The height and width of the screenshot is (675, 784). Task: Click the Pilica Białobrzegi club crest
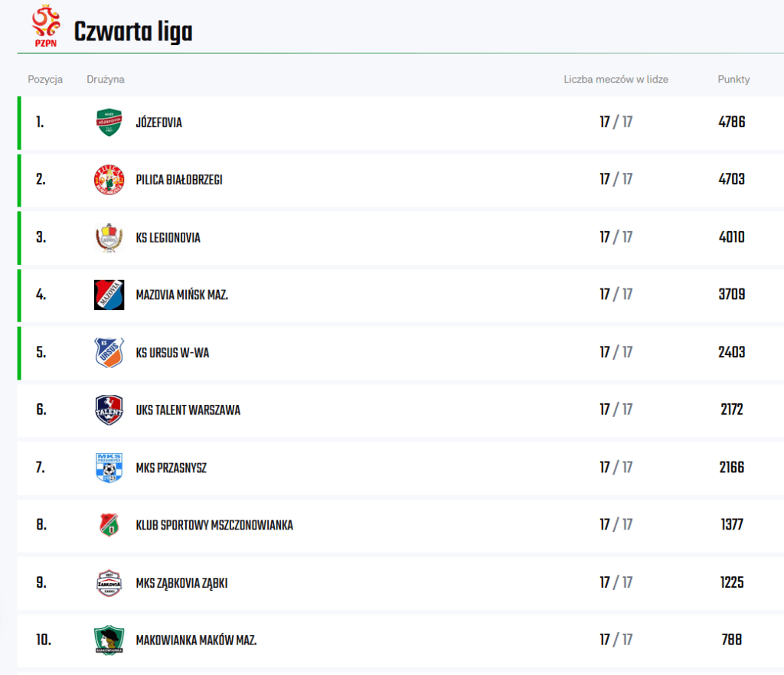[109, 180]
